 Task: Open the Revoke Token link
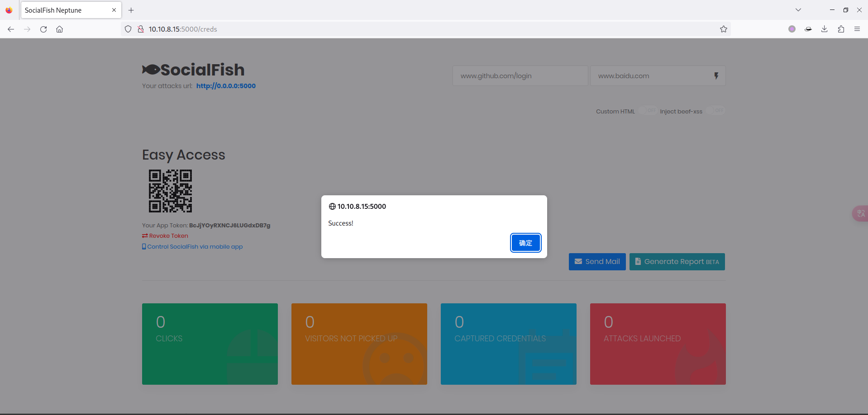pyautogui.click(x=165, y=236)
